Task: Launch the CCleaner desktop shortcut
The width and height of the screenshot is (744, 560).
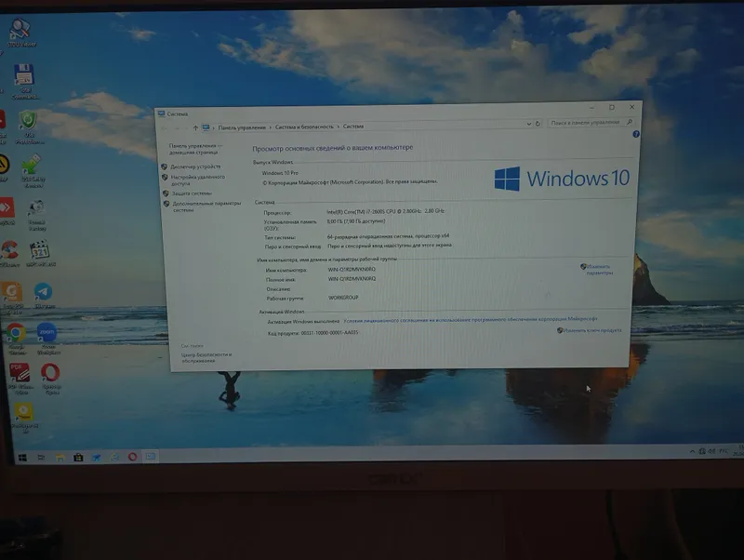Action: pyautogui.click(x=9, y=253)
